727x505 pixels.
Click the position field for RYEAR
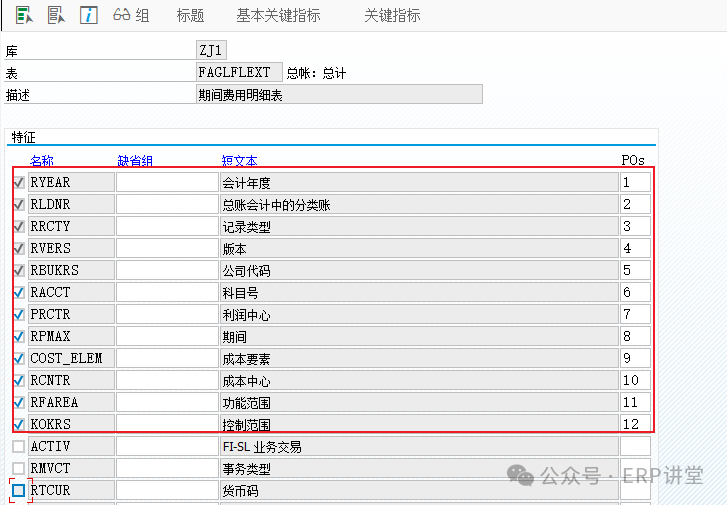tap(635, 182)
